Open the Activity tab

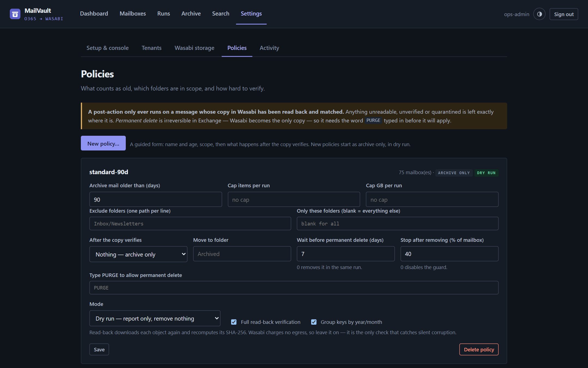pos(269,48)
